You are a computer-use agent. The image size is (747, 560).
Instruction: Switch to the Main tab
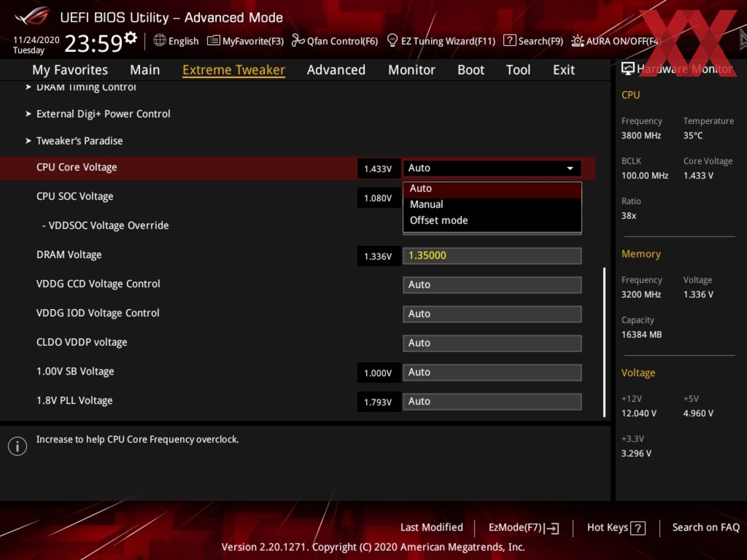[144, 70]
